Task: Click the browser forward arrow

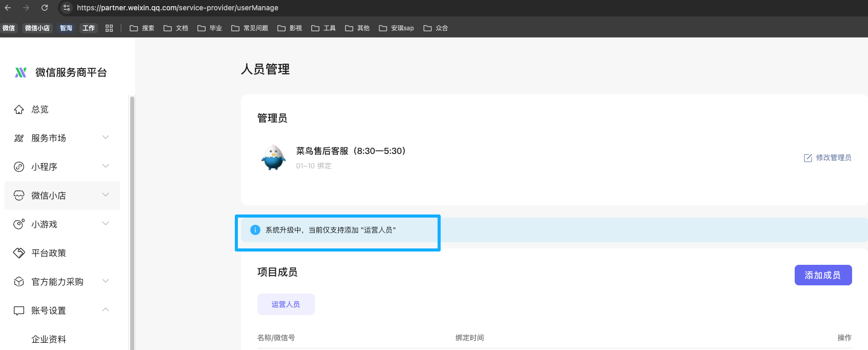Action: tap(26, 8)
